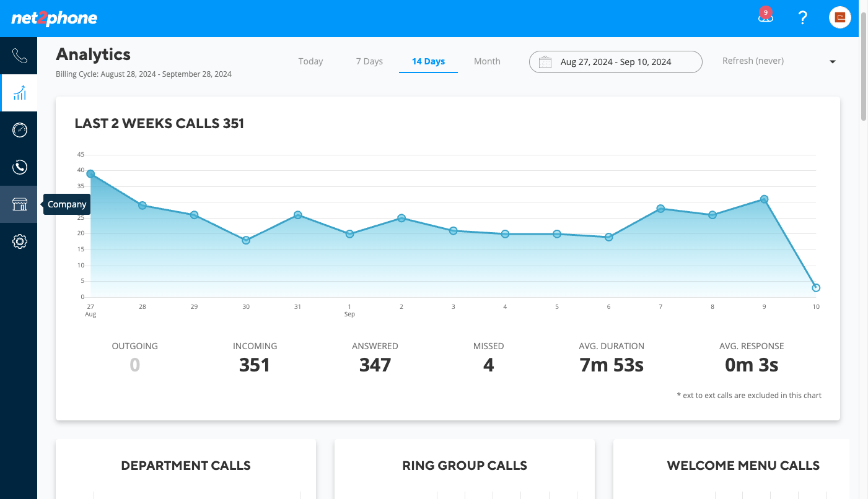Switch to the 7 Days tab
Screen dimensions: 868x499
(369, 61)
